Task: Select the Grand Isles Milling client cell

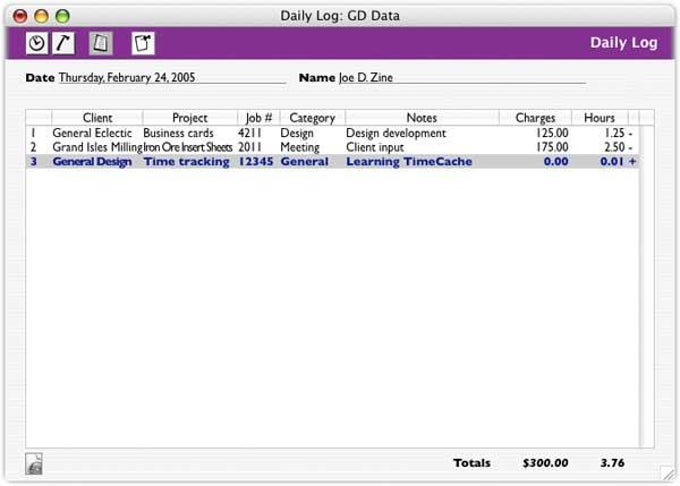Action: pos(97,147)
